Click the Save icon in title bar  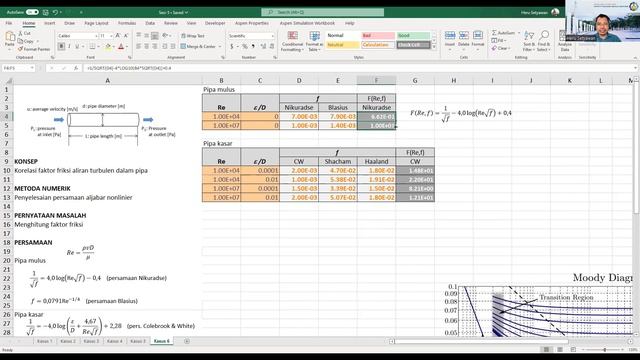tap(45, 13)
